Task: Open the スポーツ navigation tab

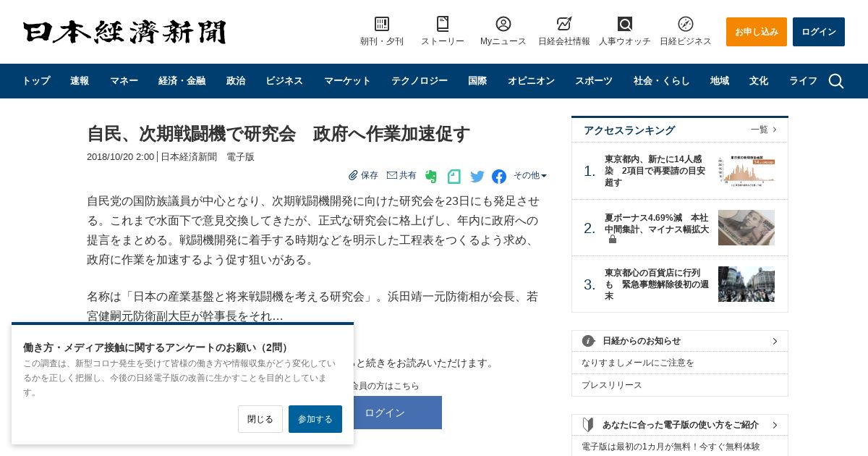Action: coord(594,81)
